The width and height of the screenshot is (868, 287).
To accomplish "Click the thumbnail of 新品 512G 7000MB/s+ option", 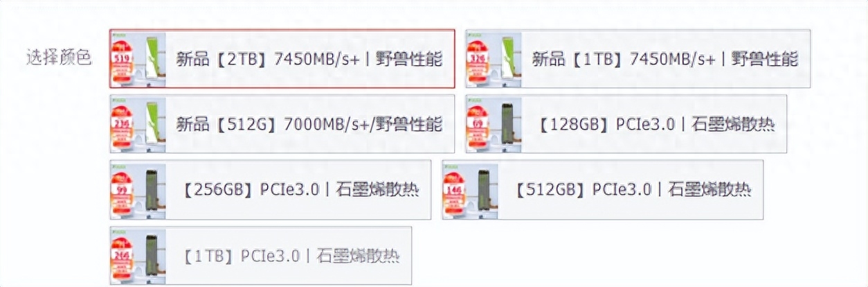I will tap(138, 124).
